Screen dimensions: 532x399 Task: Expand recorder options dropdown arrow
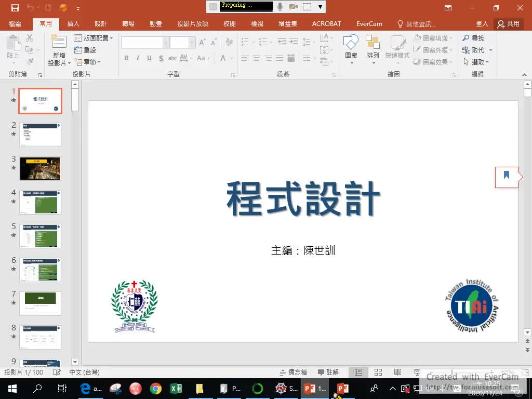pyautogui.click(x=320, y=7)
